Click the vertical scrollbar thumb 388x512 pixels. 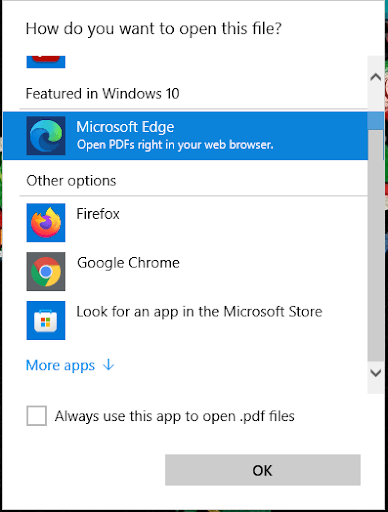376,237
